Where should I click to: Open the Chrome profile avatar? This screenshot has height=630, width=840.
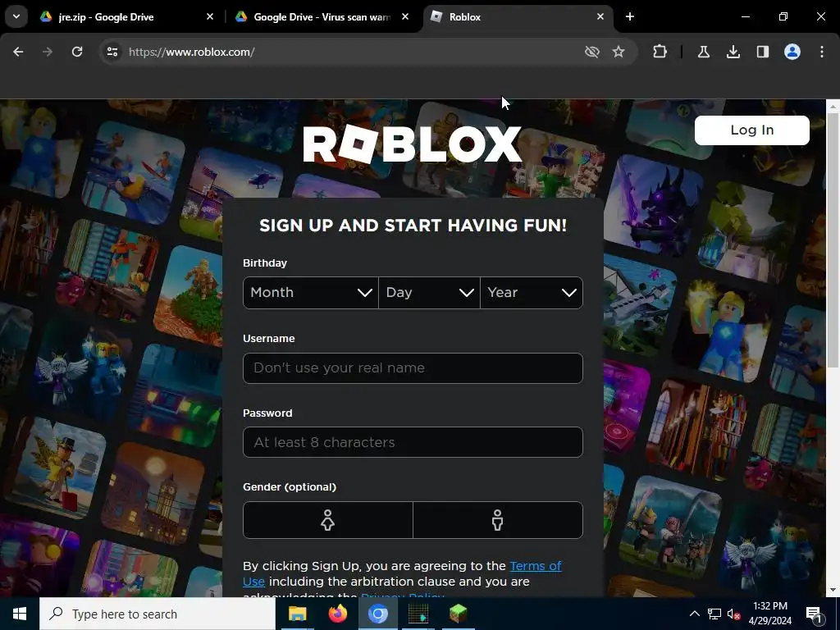(x=792, y=52)
